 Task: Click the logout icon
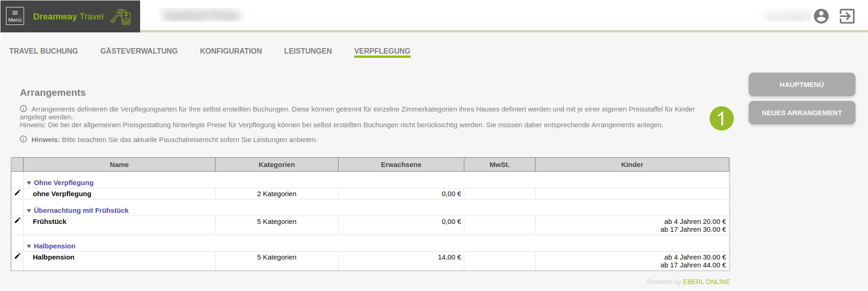click(847, 16)
